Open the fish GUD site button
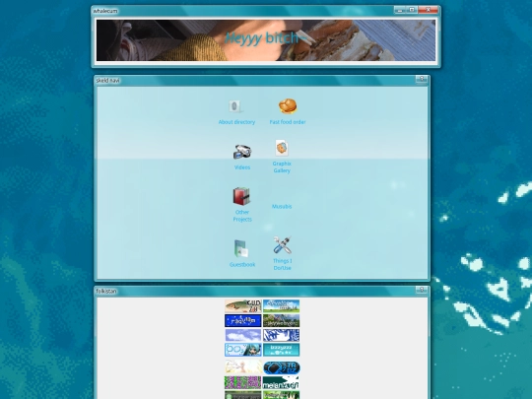 243,306
